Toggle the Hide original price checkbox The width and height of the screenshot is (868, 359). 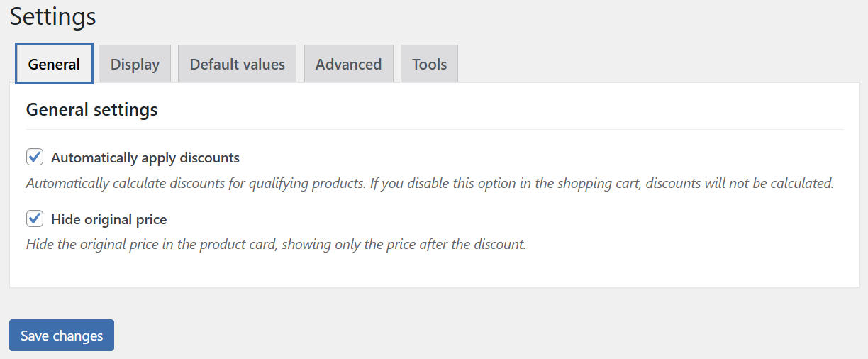coord(35,219)
